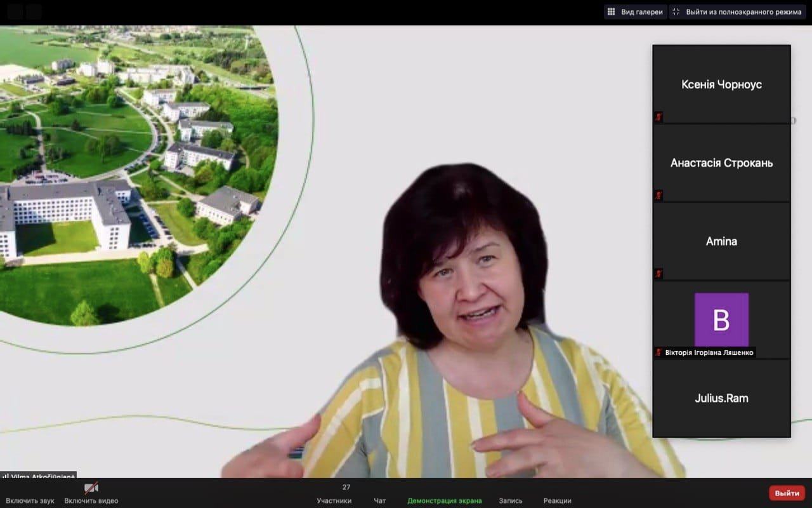Switch to gallery view (Вид галереи)
The width and height of the screenshot is (812, 508).
tap(635, 11)
